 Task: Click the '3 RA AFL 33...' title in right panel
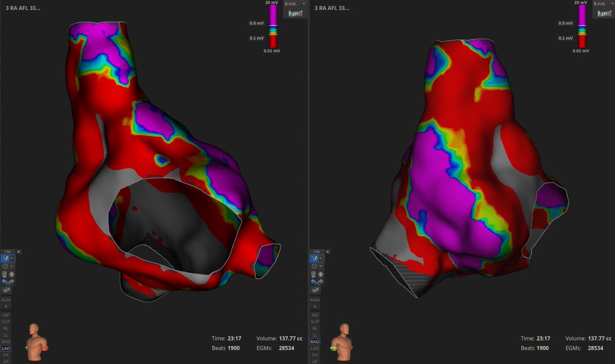pyautogui.click(x=331, y=8)
